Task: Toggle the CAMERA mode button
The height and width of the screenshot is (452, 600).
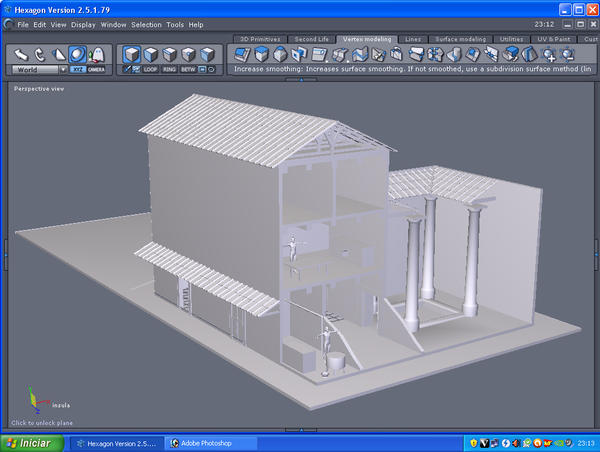Action: (x=96, y=70)
